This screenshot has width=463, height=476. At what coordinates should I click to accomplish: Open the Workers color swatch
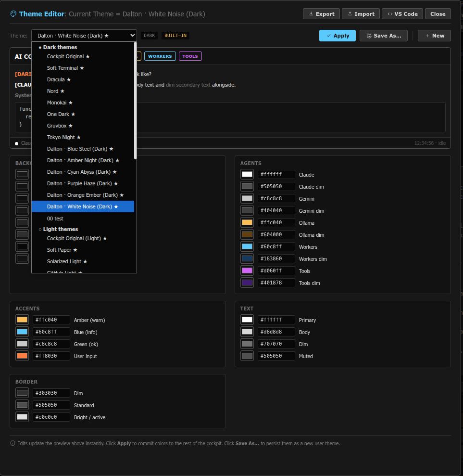[x=247, y=246]
